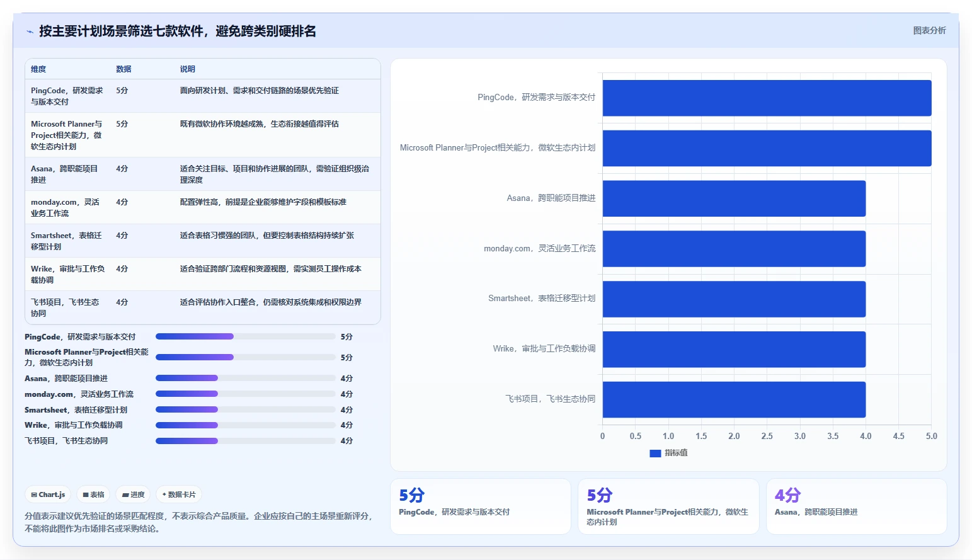This screenshot has width=972, height=560.
Task: Click description '既有微软协作环境越成熟，生态衔接越值得评估'
Action: pyautogui.click(x=259, y=124)
